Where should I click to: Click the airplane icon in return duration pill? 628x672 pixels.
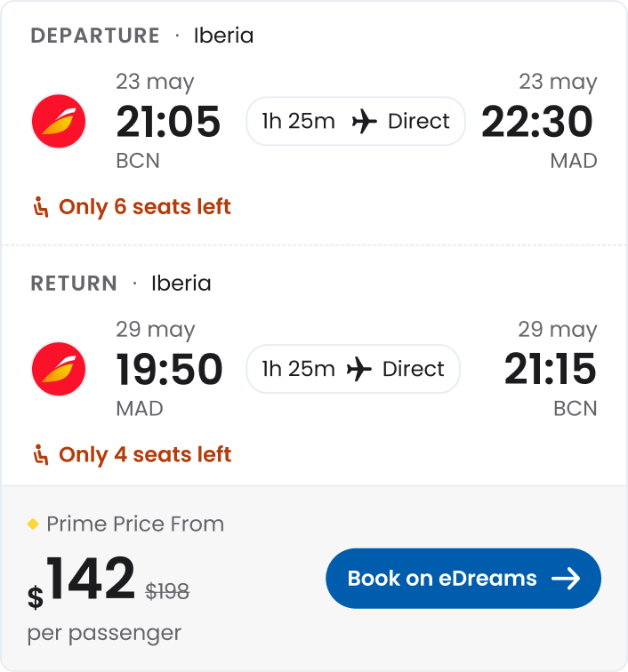coord(359,369)
